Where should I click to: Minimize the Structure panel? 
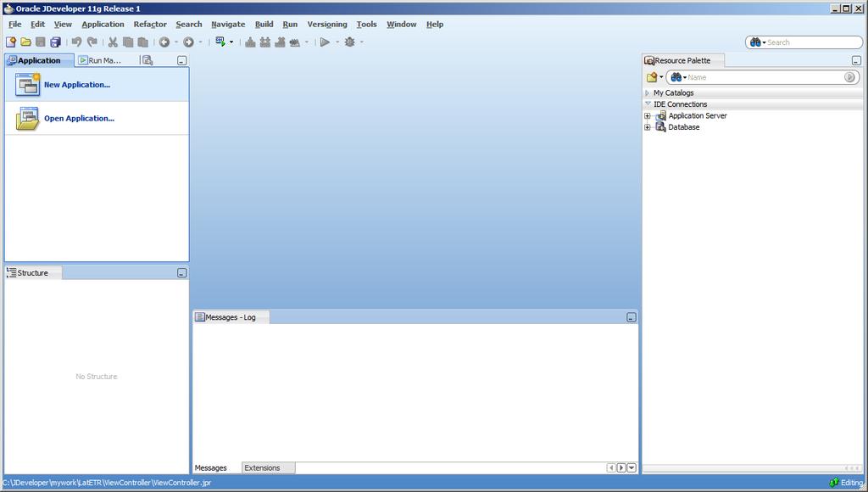tap(181, 273)
